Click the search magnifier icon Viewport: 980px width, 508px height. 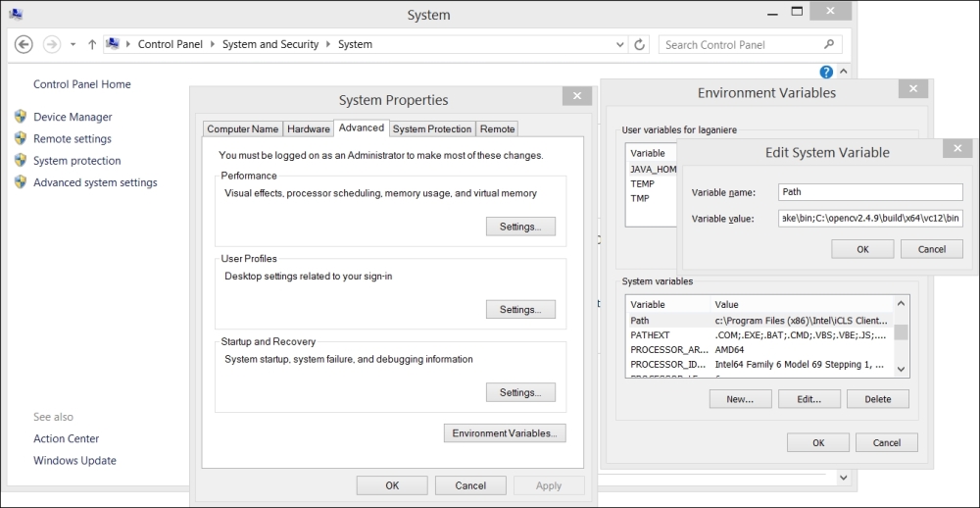829,44
